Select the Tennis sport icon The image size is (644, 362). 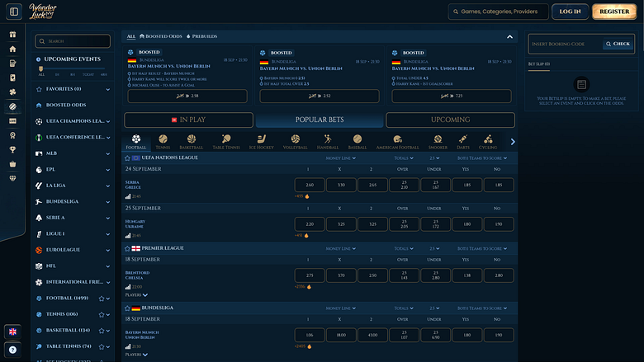(x=163, y=142)
